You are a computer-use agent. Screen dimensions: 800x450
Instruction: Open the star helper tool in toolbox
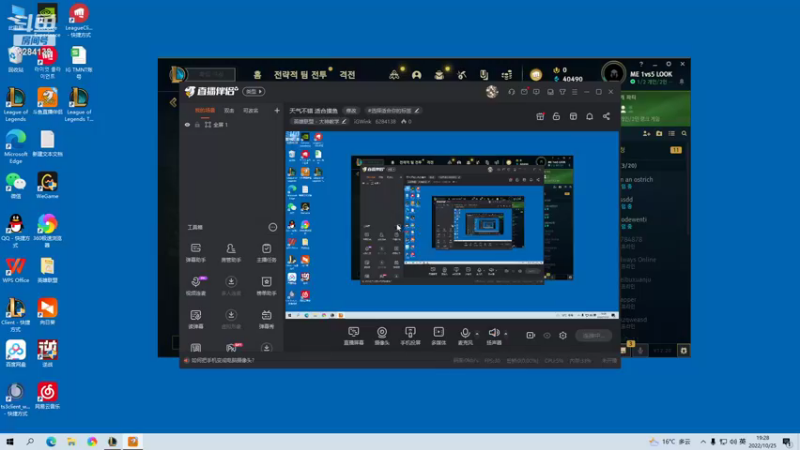point(266,286)
